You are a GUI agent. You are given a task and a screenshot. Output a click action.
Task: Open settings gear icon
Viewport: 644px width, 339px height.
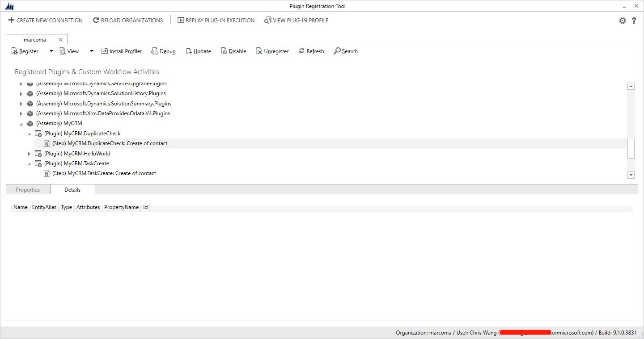(622, 21)
